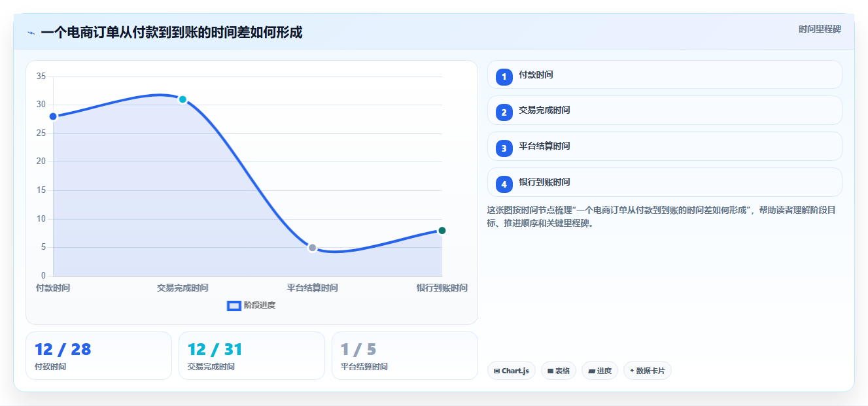Click the 时间里程碑 label in the header

coord(820,29)
